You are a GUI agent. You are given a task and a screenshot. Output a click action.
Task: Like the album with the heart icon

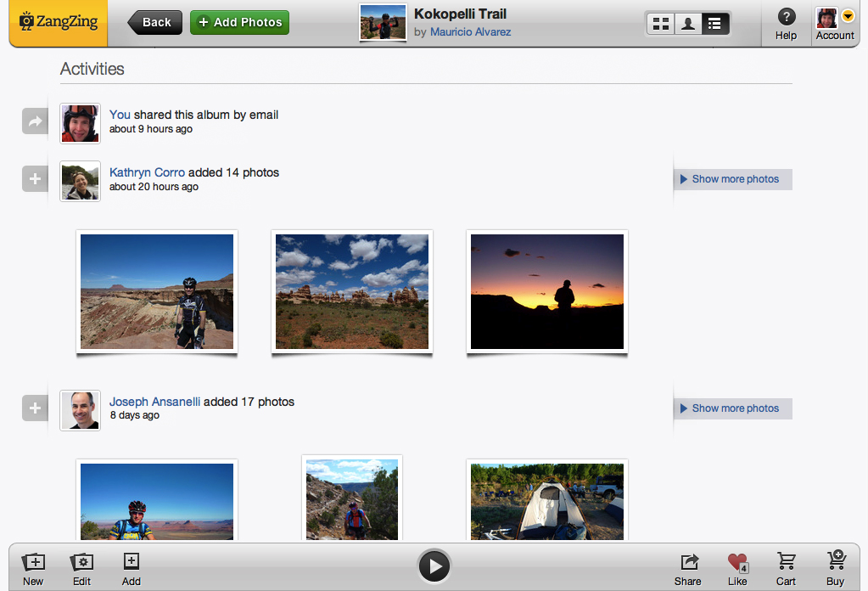pyautogui.click(x=737, y=563)
